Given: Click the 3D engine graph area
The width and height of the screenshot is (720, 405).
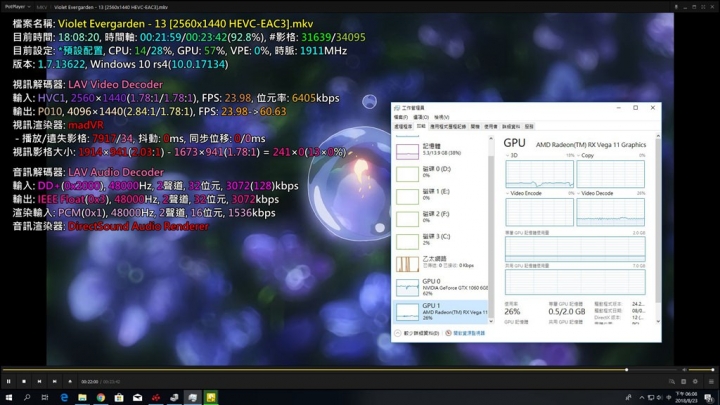Looking at the screenshot, I should (x=540, y=174).
